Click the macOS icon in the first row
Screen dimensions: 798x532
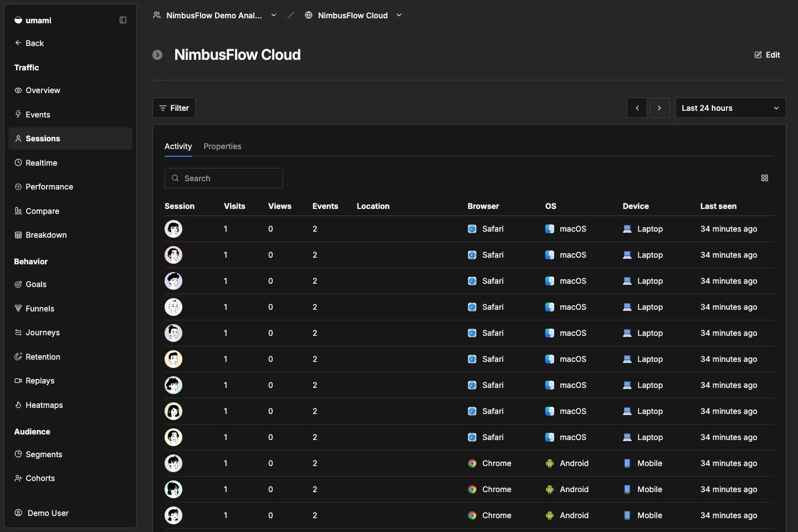[x=550, y=229]
